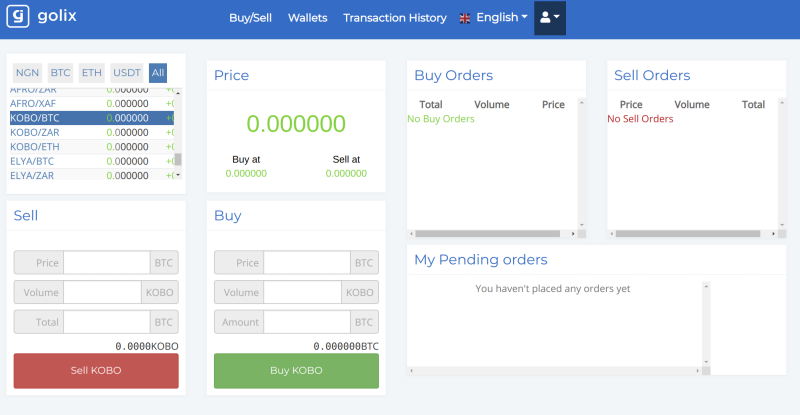Click the large 0.000000 price
Viewport: 800px width, 415px height.
point(296,124)
